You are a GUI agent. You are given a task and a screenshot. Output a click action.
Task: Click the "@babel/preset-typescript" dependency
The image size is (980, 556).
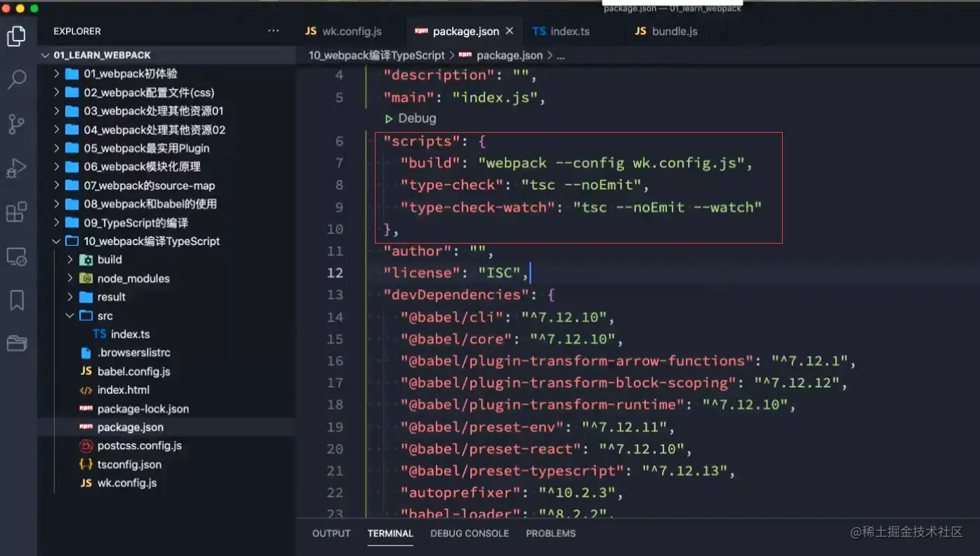512,471
